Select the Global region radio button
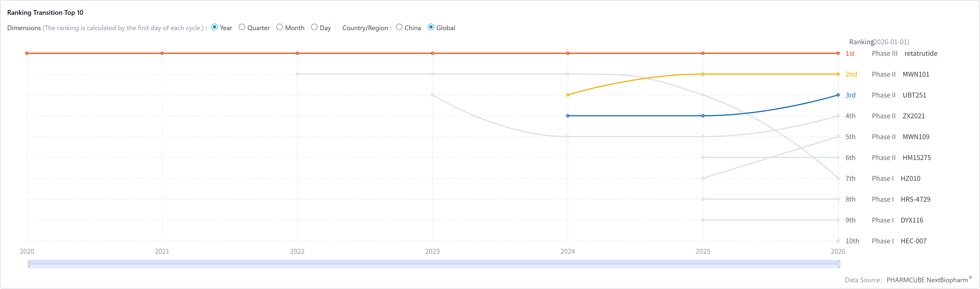This screenshot has height=289, width=980. (x=431, y=27)
